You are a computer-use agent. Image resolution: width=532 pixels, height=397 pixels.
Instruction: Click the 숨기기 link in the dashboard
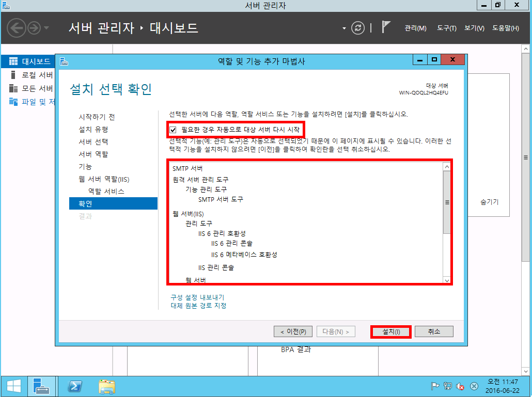[x=489, y=202]
